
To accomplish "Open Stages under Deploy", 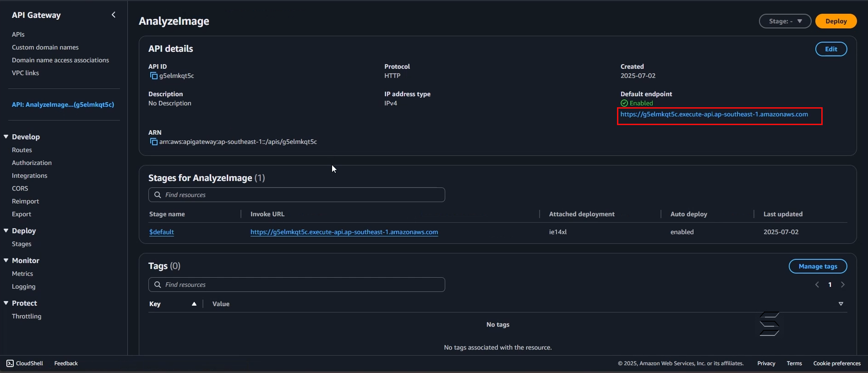I will click(22, 244).
